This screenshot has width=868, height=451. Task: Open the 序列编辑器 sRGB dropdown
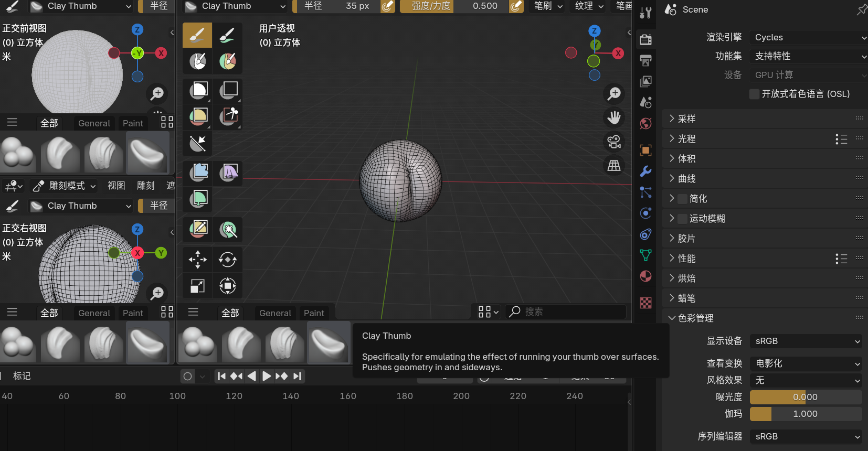pyautogui.click(x=806, y=436)
